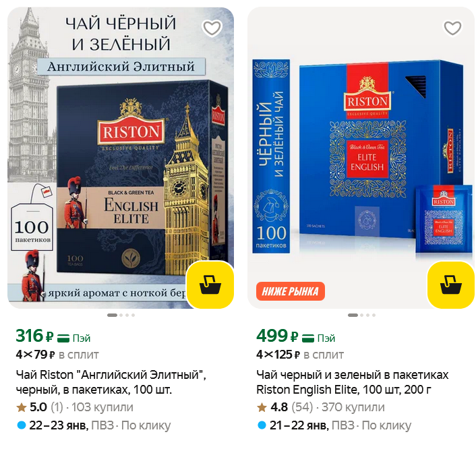
Task: Toggle favorite heart on blue Riston tea
Action: tap(452, 28)
